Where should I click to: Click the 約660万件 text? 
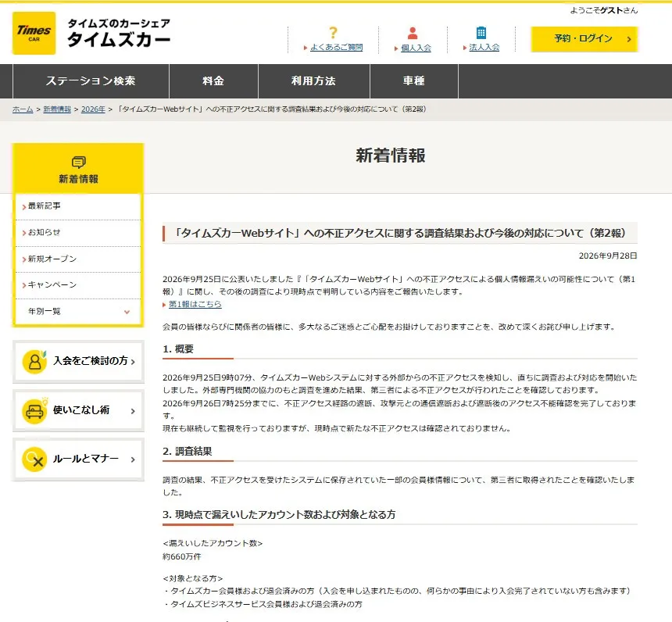tap(182, 557)
